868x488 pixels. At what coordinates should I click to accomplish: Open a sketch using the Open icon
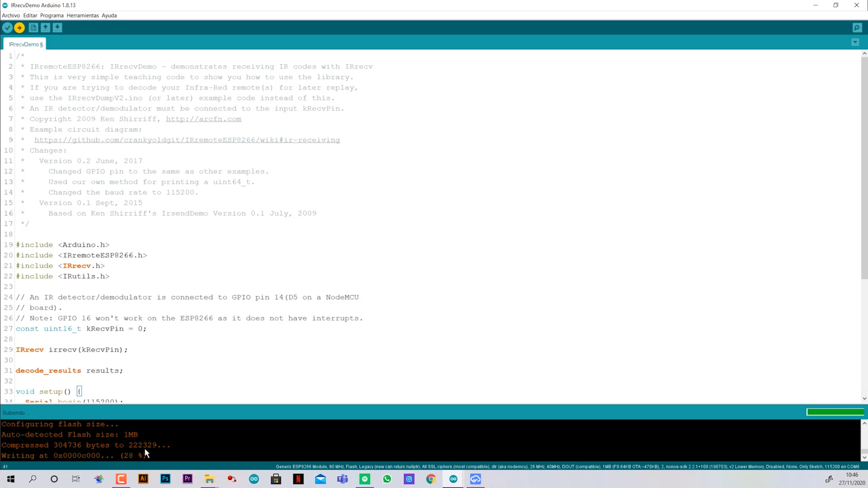click(x=46, y=28)
